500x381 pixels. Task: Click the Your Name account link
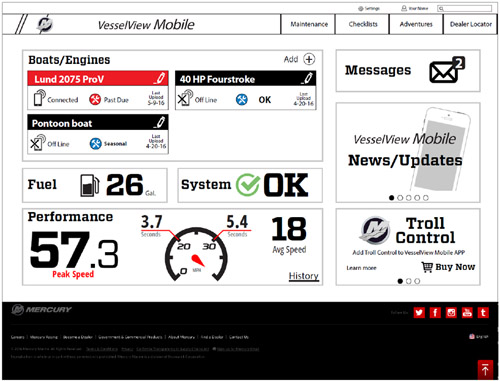click(x=418, y=8)
